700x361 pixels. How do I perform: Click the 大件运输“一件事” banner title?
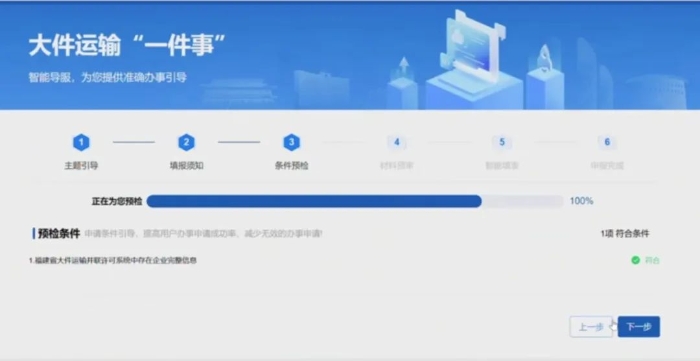pyautogui.click(x=127, y=46)
